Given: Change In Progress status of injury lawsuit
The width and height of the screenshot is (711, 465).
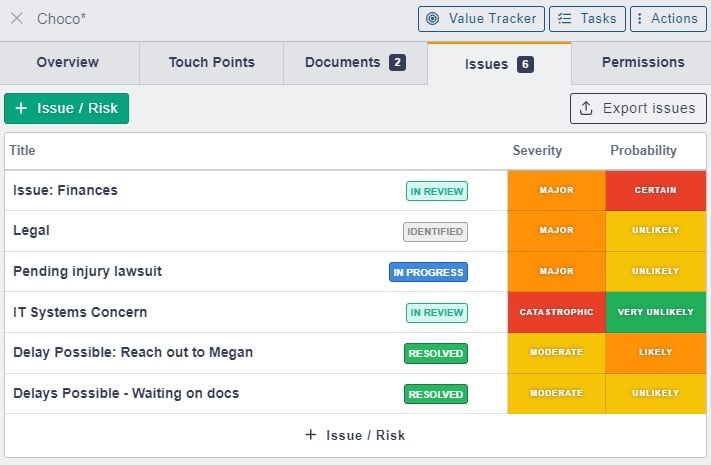Looking at the screenshot, I should coord(428,272).
